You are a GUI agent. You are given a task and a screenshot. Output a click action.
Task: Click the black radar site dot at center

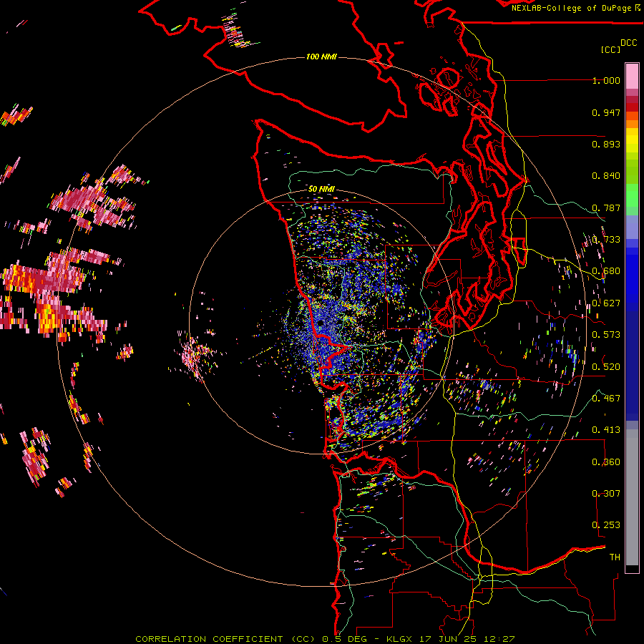321,323
